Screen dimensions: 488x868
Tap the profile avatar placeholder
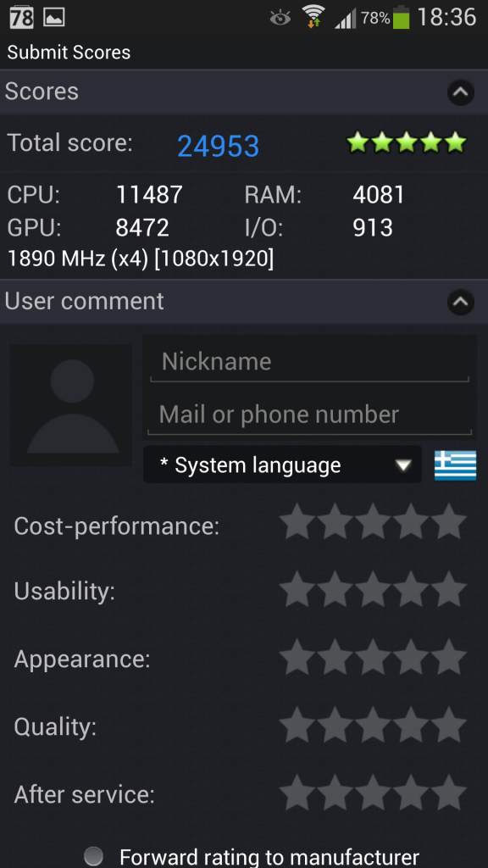point(71,405)
